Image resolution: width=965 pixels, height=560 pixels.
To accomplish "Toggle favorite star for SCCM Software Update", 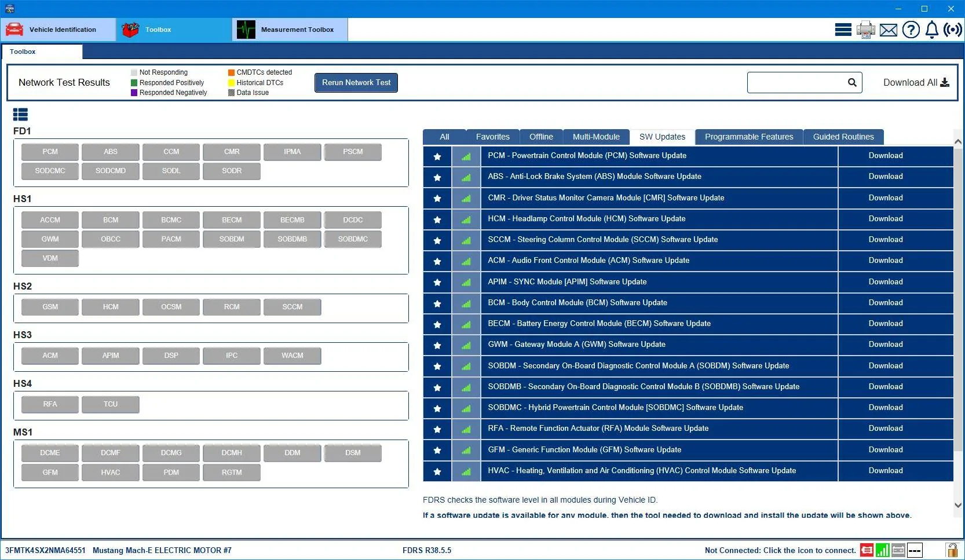I will pyautogui.click(x=437, y=240).
